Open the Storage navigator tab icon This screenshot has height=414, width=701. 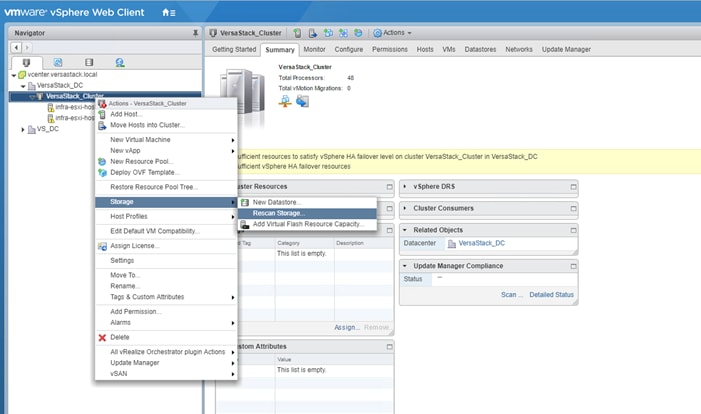click(89, 63)
